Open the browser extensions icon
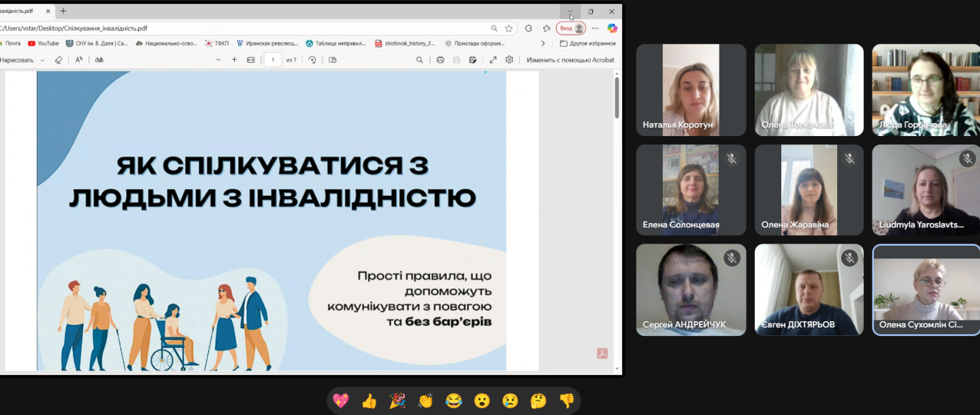 [529, 28]
